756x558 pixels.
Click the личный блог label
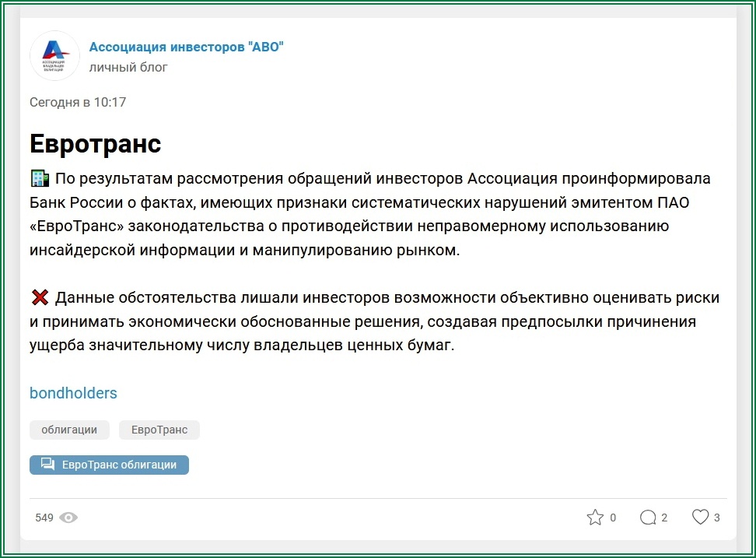(x=128, y=67)
